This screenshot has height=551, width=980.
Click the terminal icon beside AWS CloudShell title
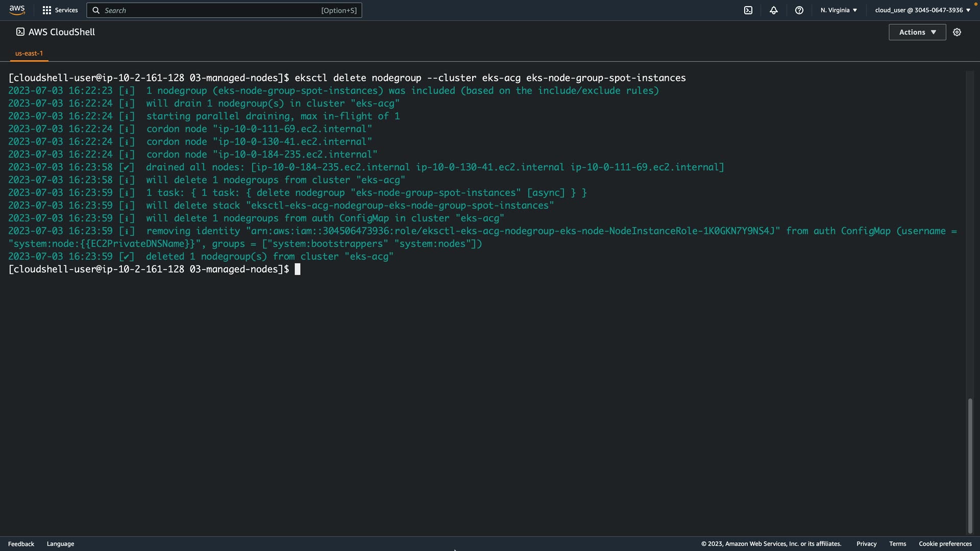(x=20, y=32)
